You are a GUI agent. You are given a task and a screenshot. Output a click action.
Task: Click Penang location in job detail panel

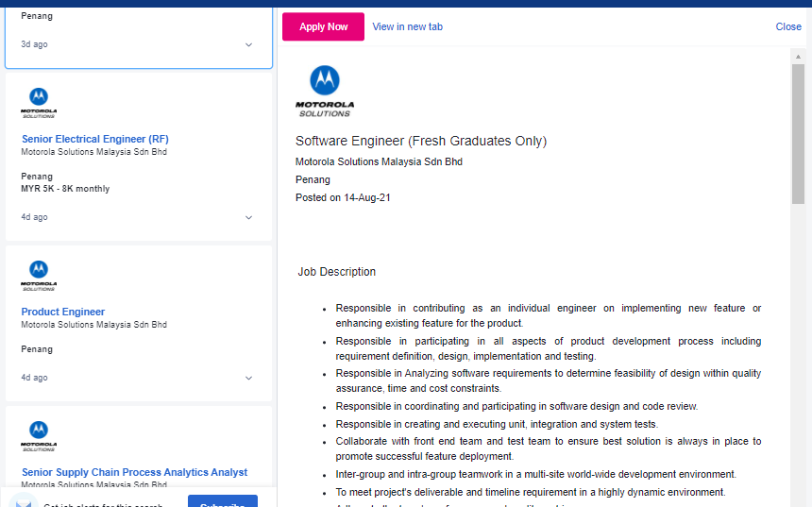pyautogui.click(x=313, y=179)
